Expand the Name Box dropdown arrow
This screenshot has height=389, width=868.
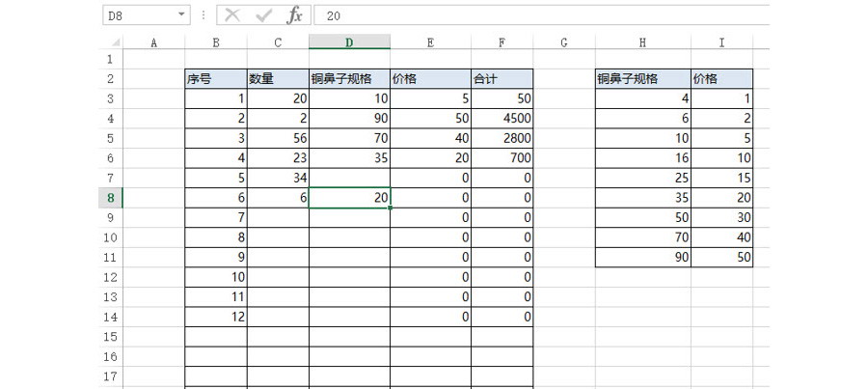pos(181,15)
